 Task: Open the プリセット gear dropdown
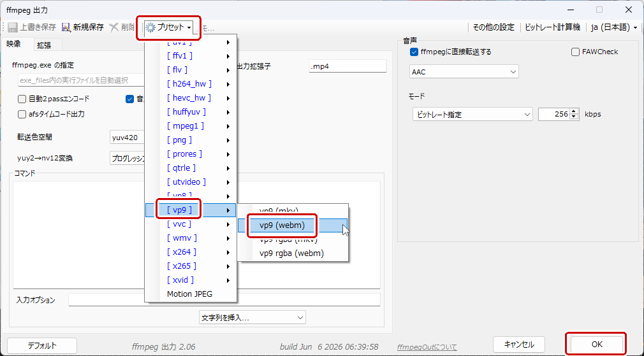tap(169, 27)
